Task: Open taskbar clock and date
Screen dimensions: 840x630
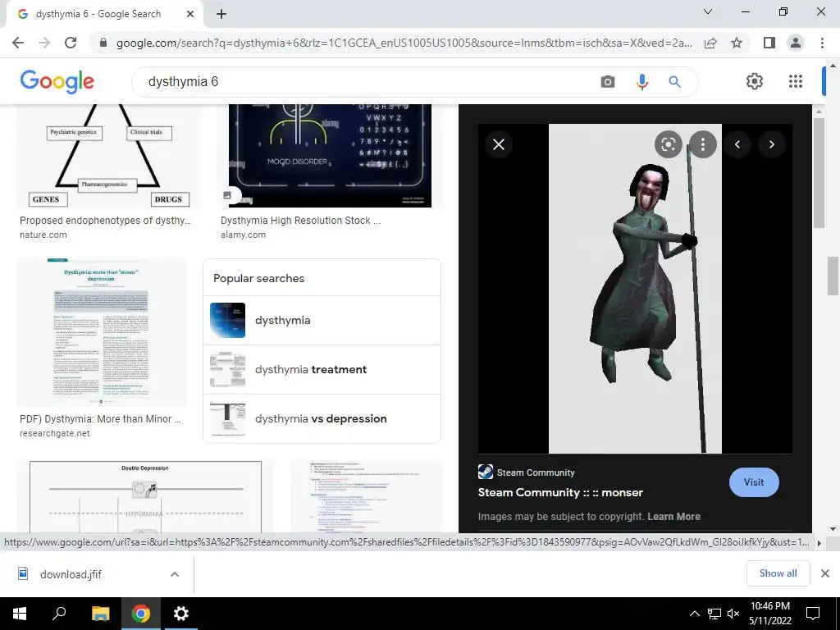Action: pyautogui.click(x=769, y=614)
